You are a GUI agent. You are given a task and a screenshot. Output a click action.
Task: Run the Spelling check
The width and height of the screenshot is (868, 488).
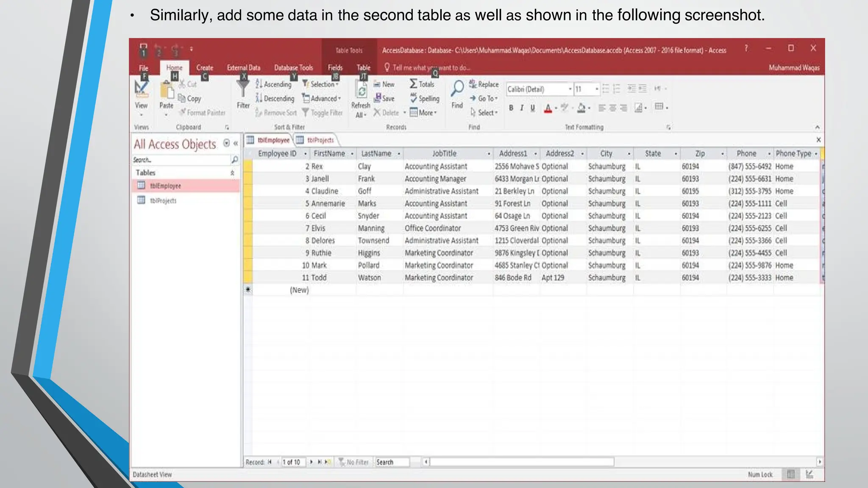coord(424,98)
